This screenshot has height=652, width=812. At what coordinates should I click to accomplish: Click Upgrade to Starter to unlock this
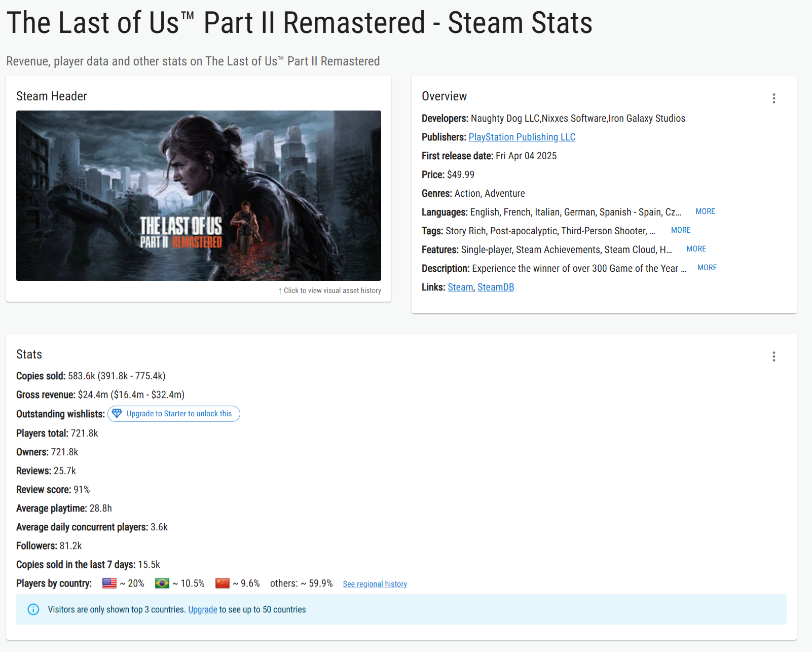(x=174, y=414)
